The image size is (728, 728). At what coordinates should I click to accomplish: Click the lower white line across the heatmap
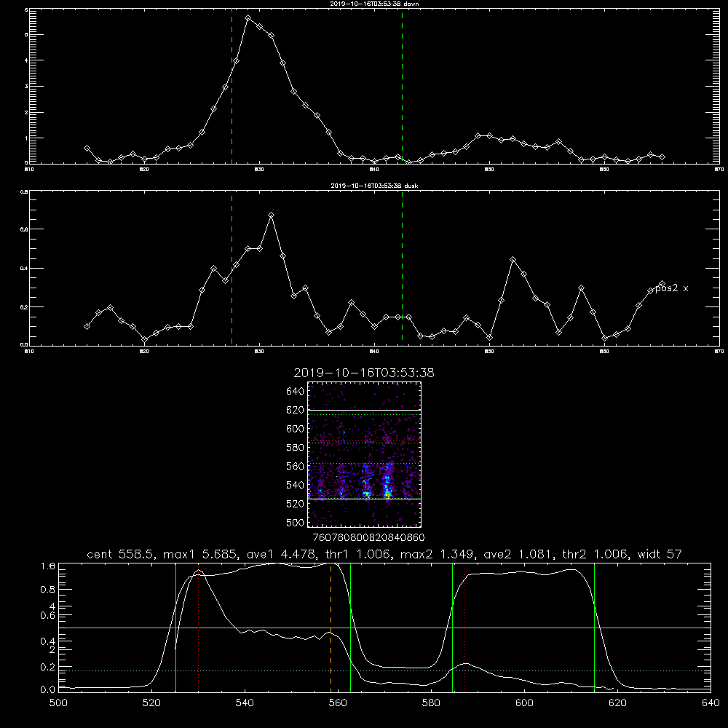[365, 499]
